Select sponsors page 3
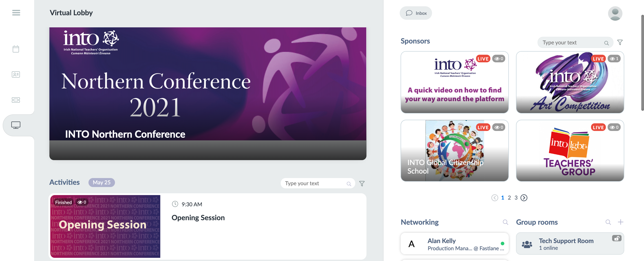644x261 pixels. [x=516, y=198]
